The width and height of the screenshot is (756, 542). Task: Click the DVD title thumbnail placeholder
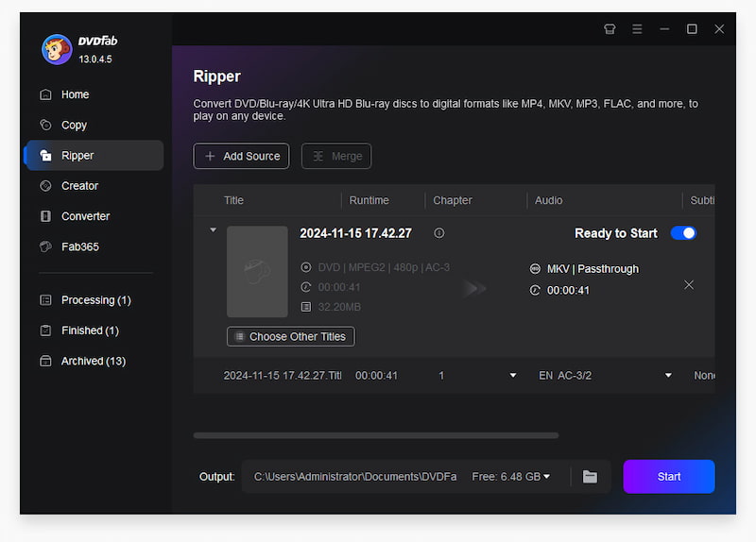257,272
